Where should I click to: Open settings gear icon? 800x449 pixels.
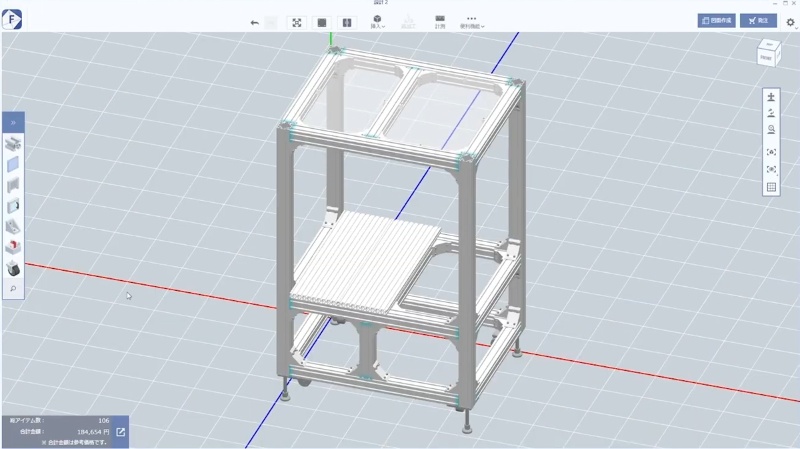(x=790, y=22)
